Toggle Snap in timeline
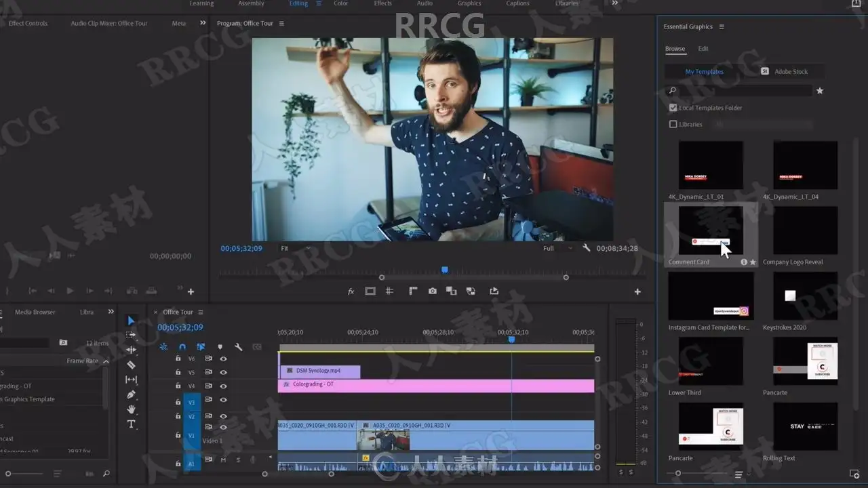The image size is (868, 488). pyautogui.click(x=182, y=346)
